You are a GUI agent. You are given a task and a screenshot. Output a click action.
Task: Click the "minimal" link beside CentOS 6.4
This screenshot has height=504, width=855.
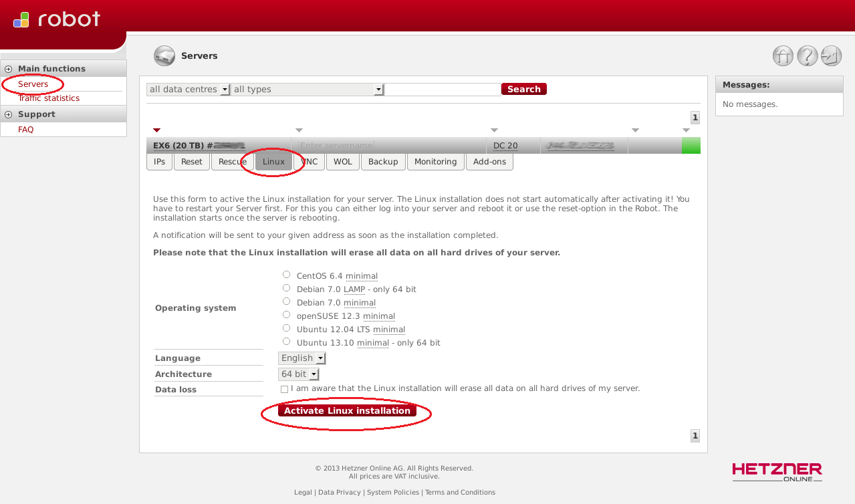(x=362, y=276)
